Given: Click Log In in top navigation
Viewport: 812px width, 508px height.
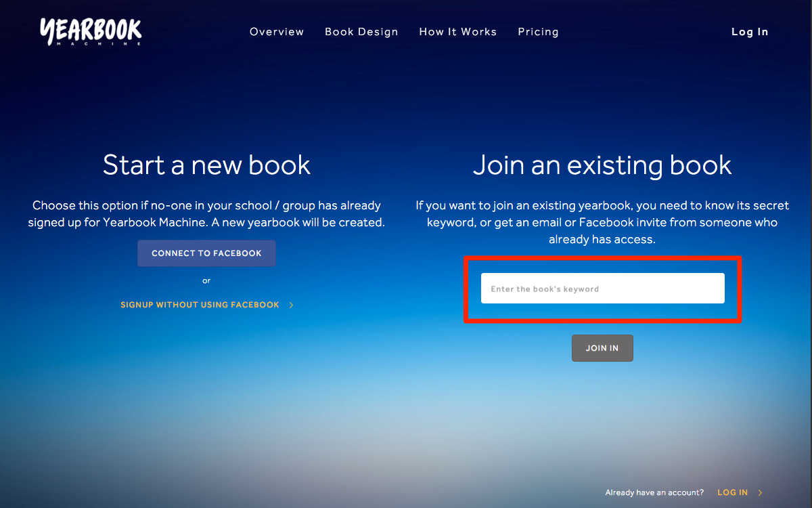Looking at the screenshot, I should coord(750,32).
